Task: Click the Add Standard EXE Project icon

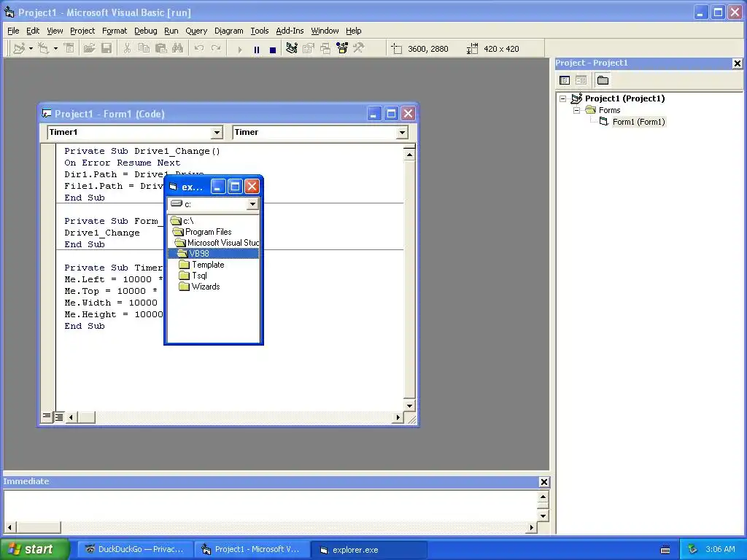Action: click(x=19, y=48)
